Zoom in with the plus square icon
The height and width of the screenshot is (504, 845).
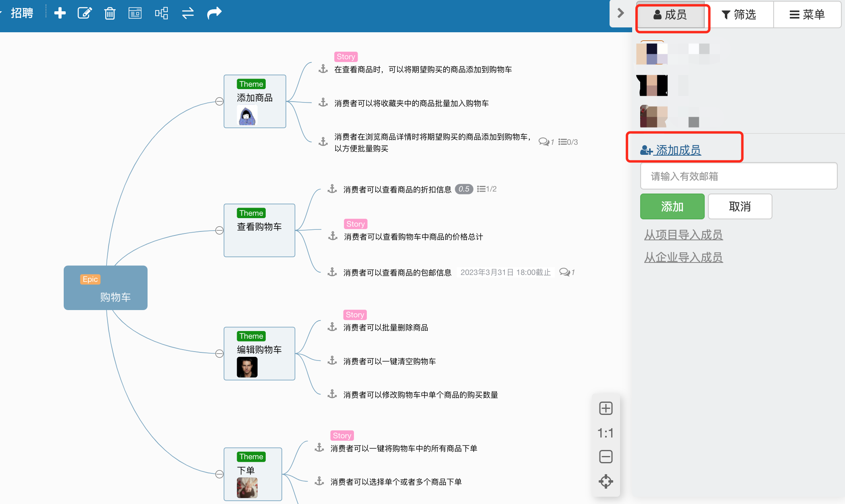606,408
